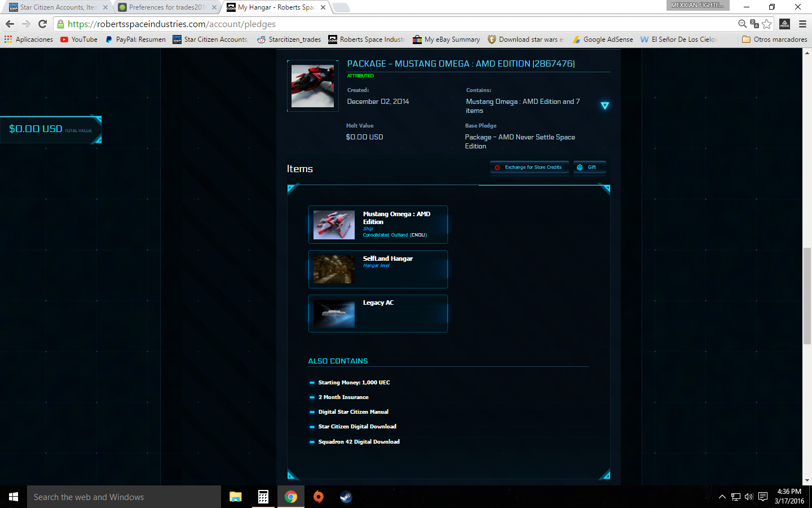
Task: Bookmark this page with the star icon
Action: [767, 24]
